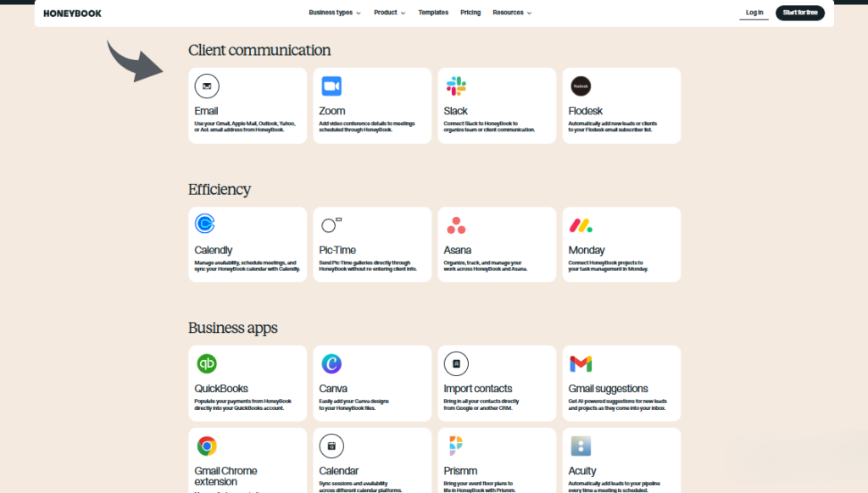Click the Start for free button
Viewport: 868px width, 493px height.
(799, 12)
